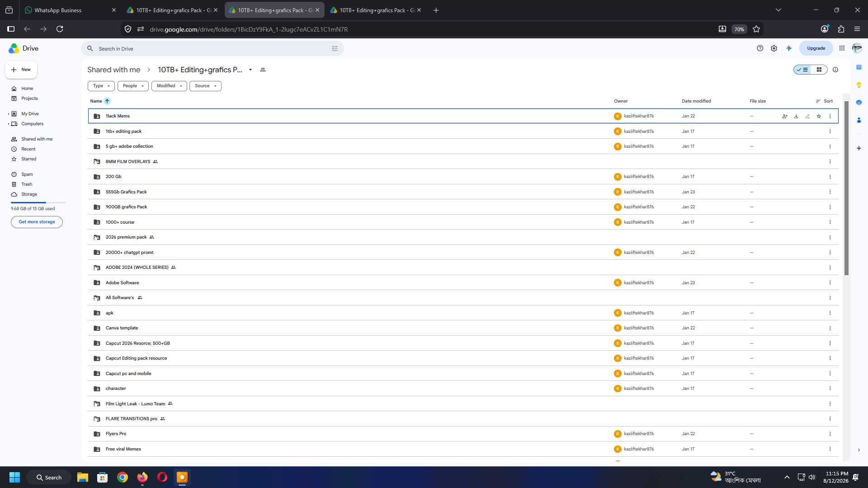Open Google Tasks side panel

[x=859, y=103]
